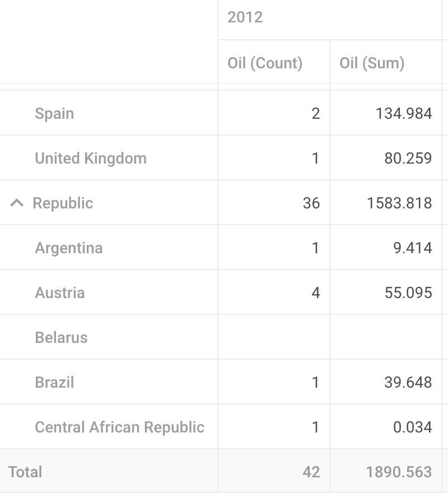Select the Oil (Sum) column header
The height and width of the screenshot is (493, 448).
pos(386,62)
